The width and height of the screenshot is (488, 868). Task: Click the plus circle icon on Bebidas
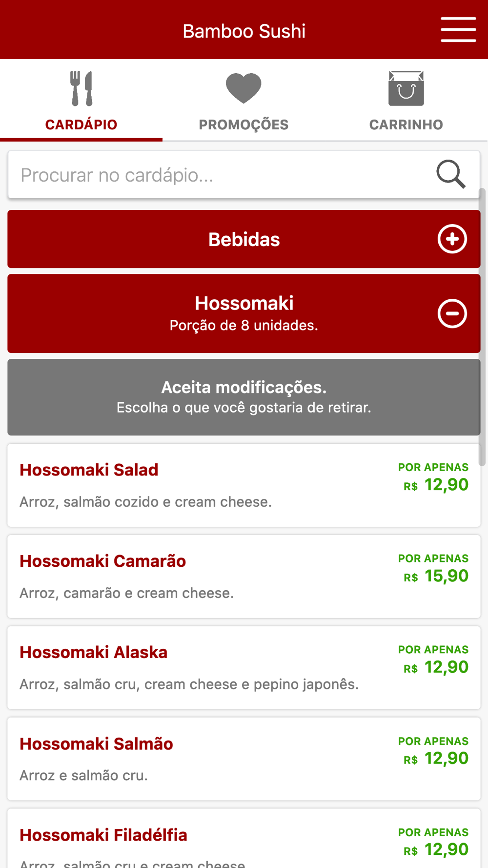click(452, 239)
